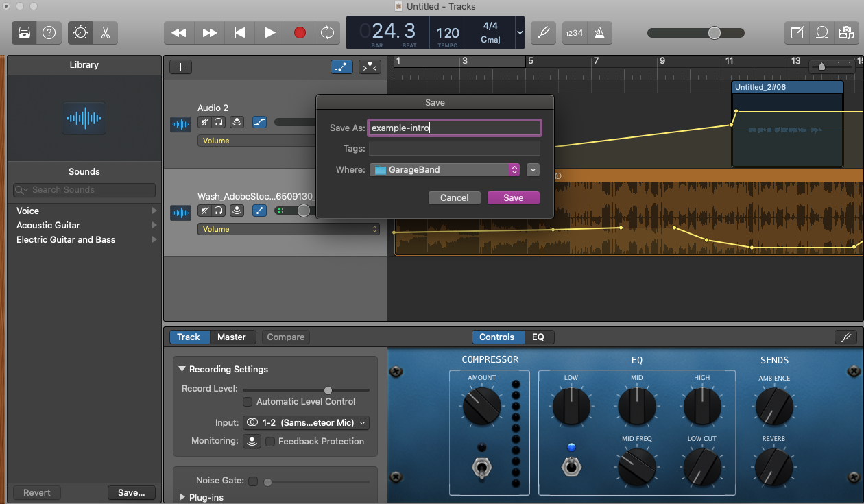Toggle Smart Controls dial button
This screenshot has height=504, width=864.
point(80,33)
